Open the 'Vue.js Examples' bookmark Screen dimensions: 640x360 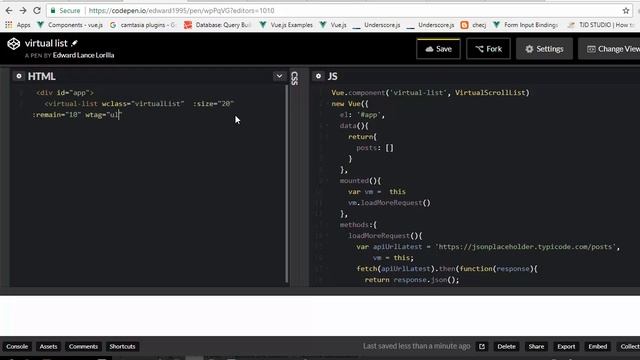pos(286,25)
